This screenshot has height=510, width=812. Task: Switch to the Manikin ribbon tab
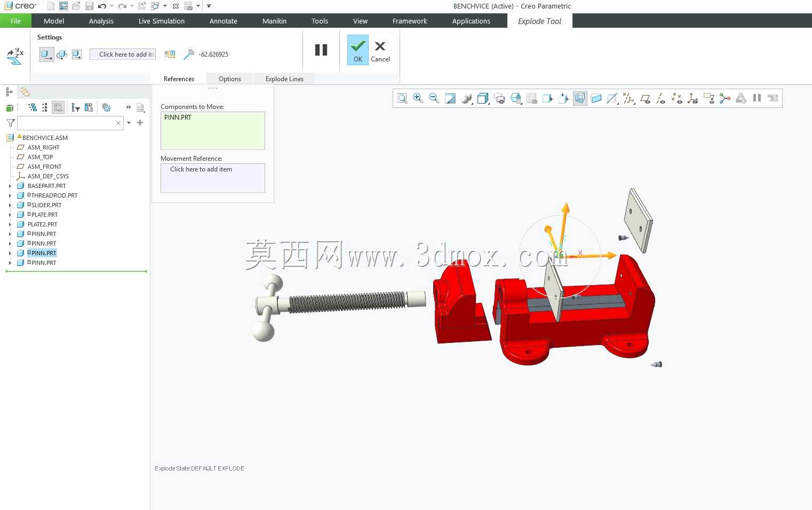point(274,21)
